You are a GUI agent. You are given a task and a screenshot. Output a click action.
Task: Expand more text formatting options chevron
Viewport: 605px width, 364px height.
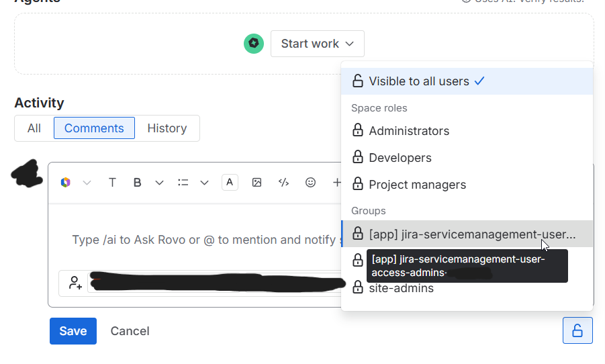coord(159,183)
